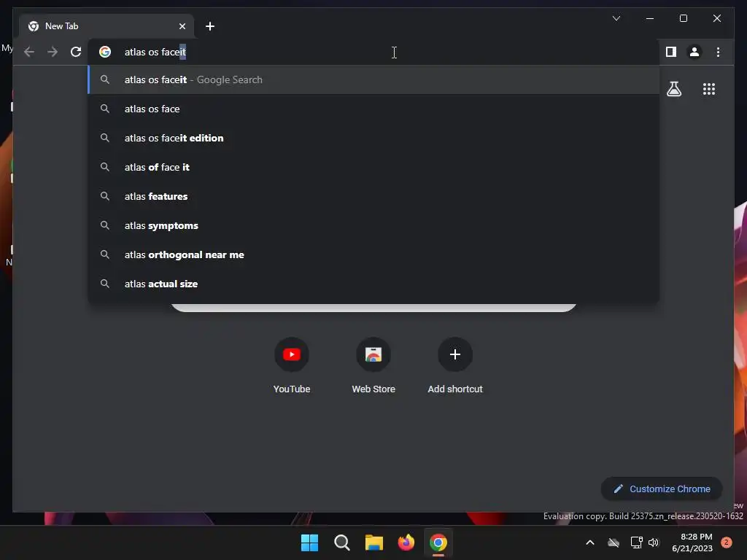Open the tab search dropdown chevron
747x560 pixels.
click(616, 18)
